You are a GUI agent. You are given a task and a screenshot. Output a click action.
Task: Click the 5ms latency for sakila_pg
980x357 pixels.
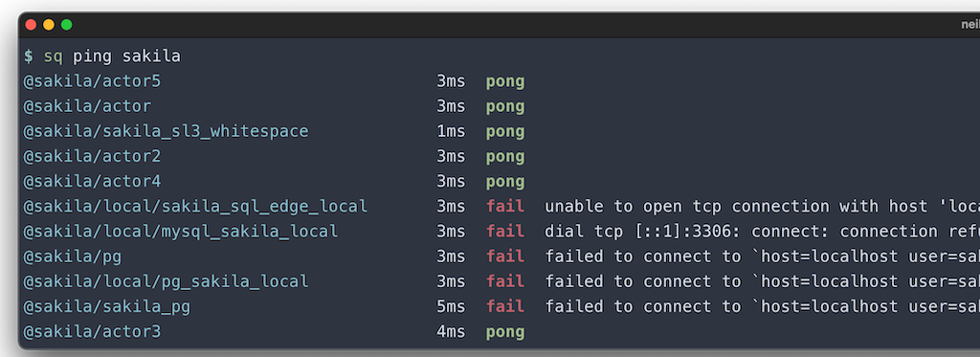[451, 306]
